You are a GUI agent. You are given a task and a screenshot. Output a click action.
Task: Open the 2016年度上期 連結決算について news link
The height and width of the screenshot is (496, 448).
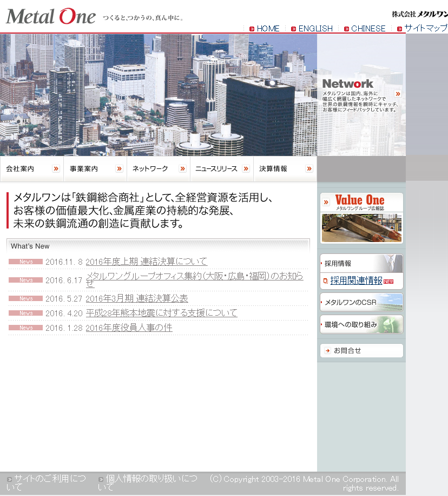pos(146,262)
